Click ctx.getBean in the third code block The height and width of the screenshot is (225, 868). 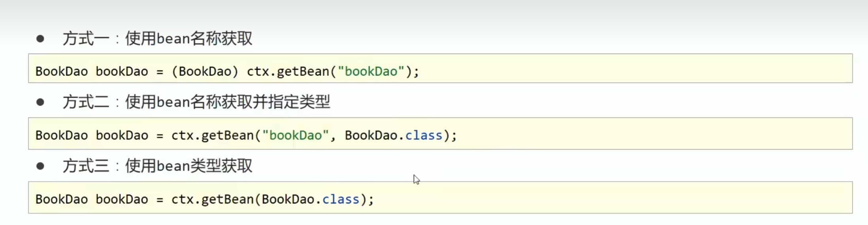212,199
